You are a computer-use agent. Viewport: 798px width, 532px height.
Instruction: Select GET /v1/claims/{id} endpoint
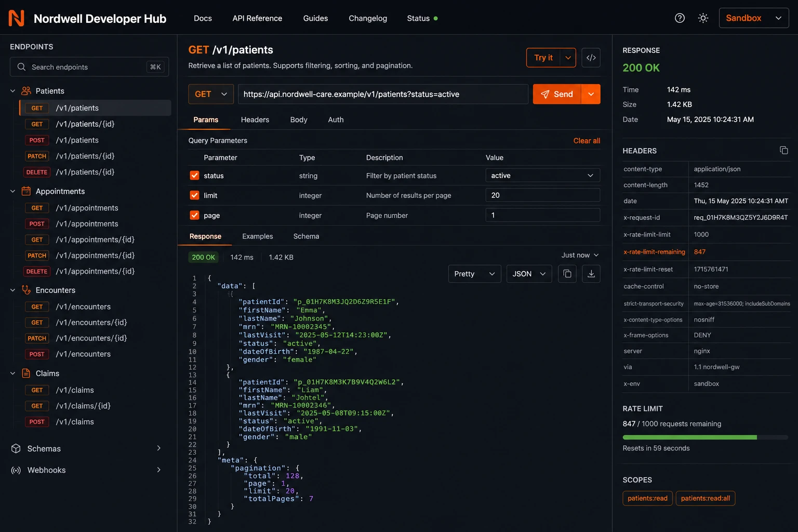point(95,406)
